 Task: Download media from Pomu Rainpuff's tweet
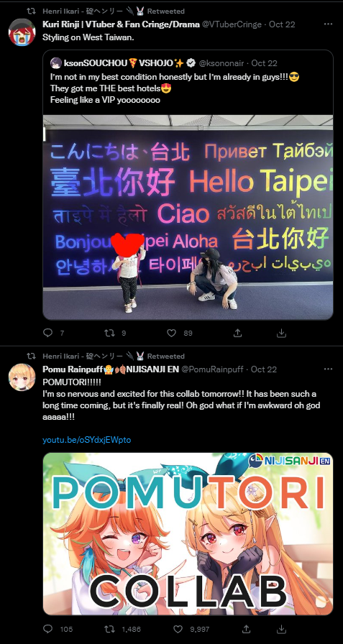[281, 629]
